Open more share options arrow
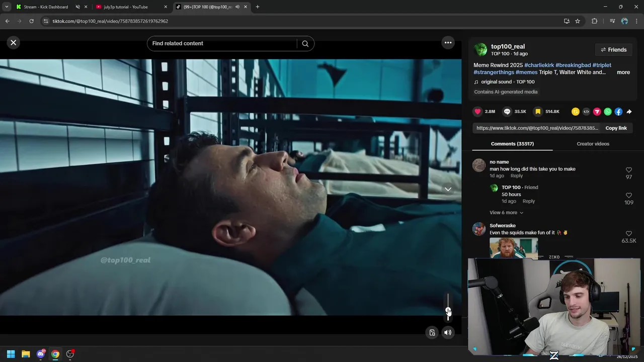Viewport: 644px width, 362px height. coord(629,112)
